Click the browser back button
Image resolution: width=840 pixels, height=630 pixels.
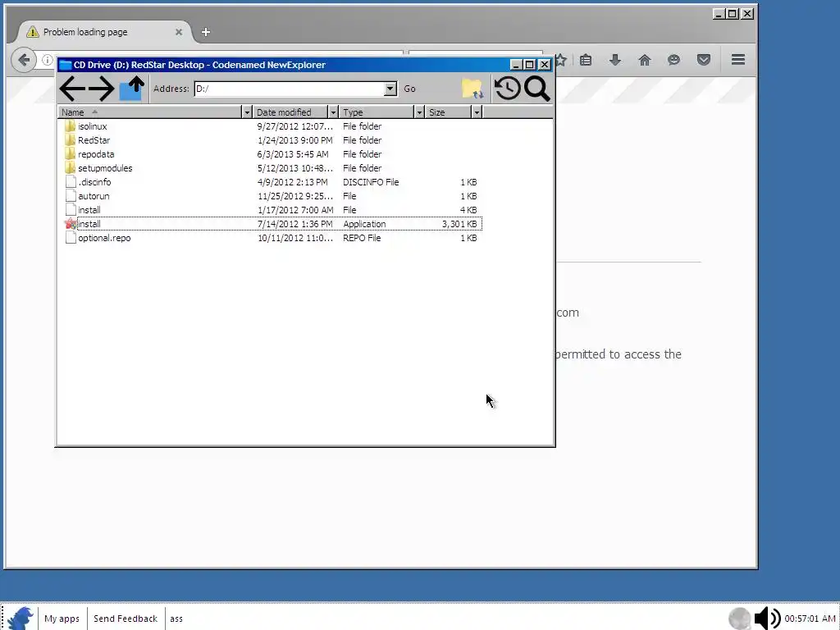click(24, 60)
